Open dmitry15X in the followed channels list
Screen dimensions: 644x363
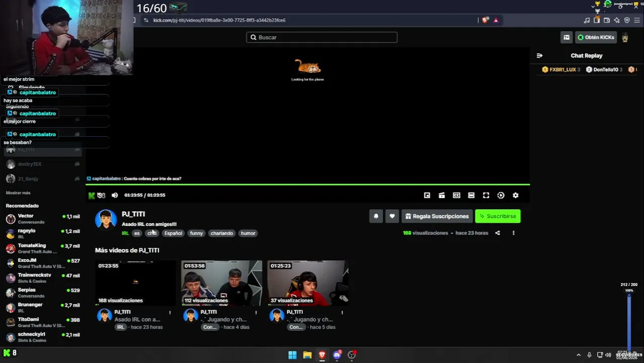click(43, 164)
